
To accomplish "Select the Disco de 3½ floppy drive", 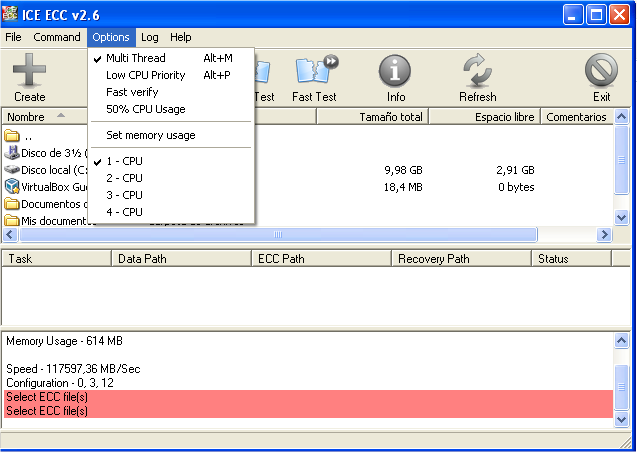I will point(46,153).
